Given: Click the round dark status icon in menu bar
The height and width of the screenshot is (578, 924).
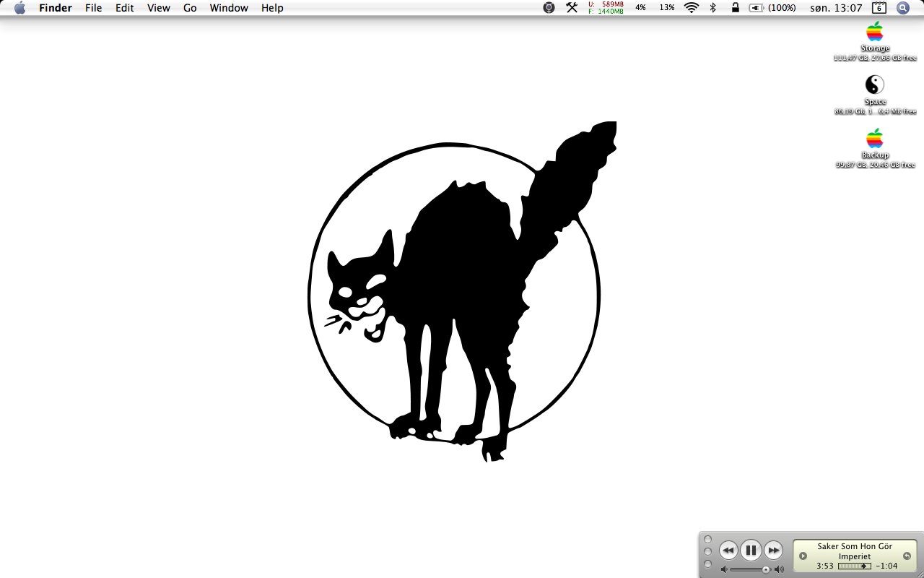Looking at the screenshot, I should coord(549,8).
